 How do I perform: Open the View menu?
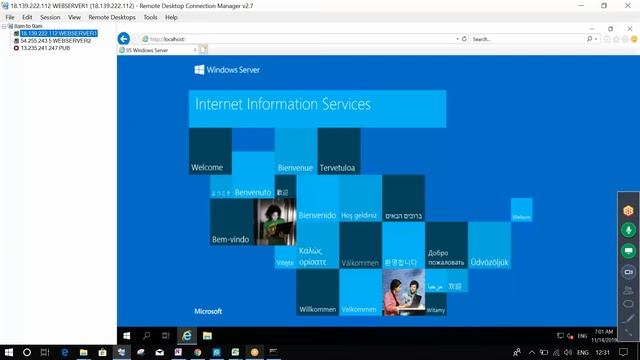tap(74, 17)
